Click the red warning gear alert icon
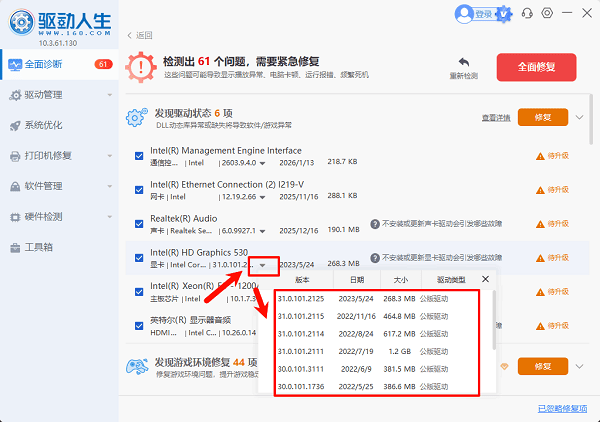The height and width of the screenshot is (422, 600). click(141, 67)
